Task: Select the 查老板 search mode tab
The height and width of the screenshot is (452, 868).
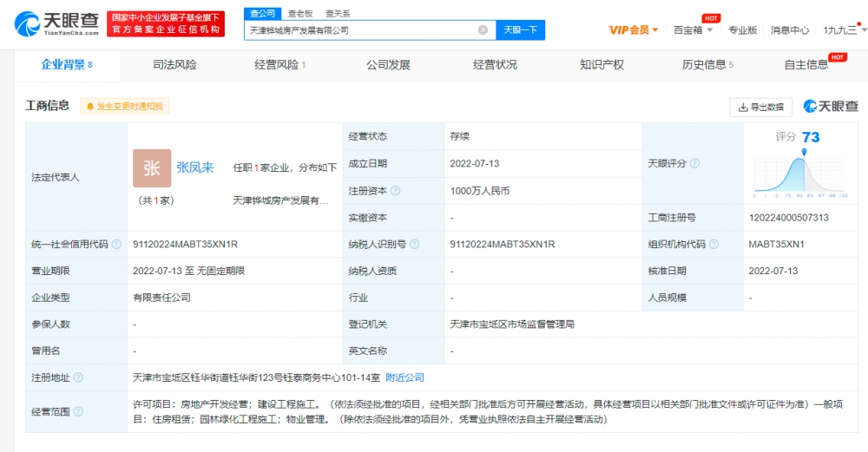Action: (299, 14)
